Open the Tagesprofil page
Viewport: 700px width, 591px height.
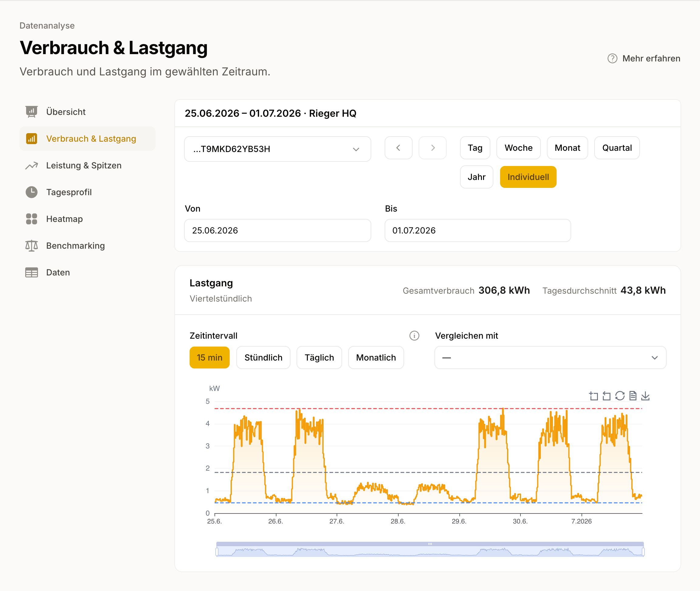87,192
